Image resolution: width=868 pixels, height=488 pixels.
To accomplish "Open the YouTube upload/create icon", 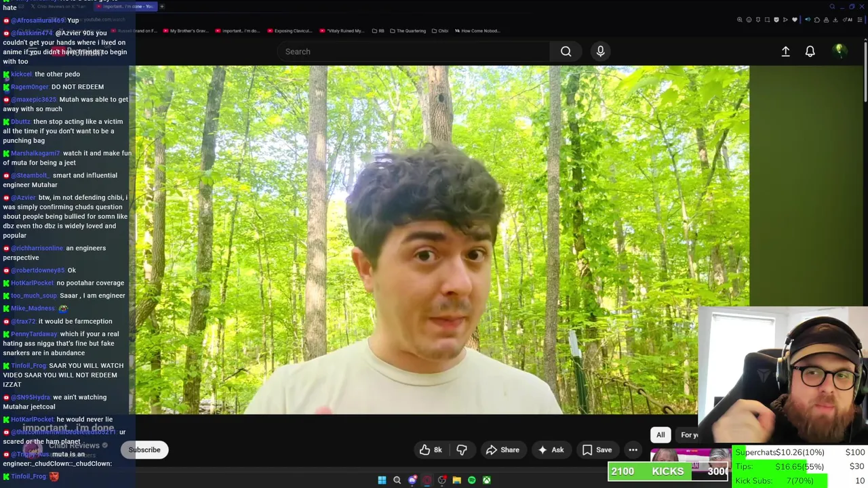I will tap(785, 52).
